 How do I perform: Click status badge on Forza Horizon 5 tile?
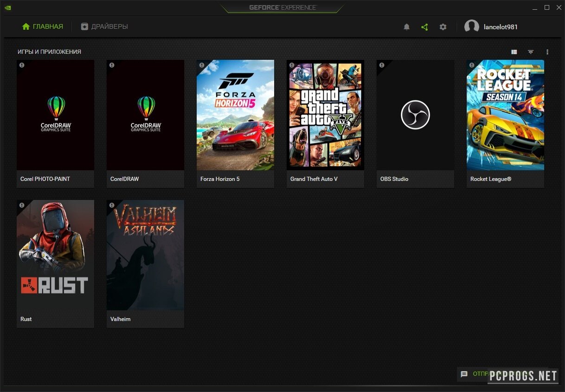[202, 65]
